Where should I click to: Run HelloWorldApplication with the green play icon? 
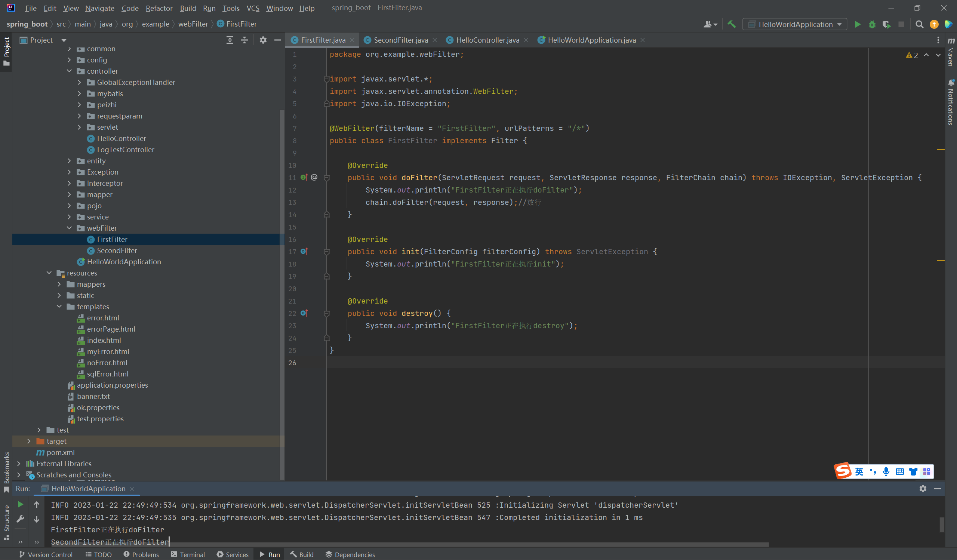pyautogui.click(x=858, y=24)
